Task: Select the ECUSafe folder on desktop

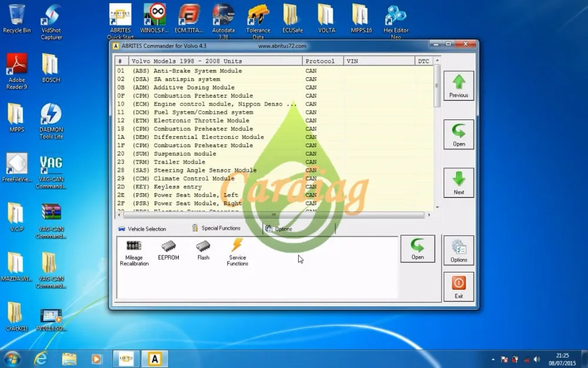Action: [x=292, y=19]
